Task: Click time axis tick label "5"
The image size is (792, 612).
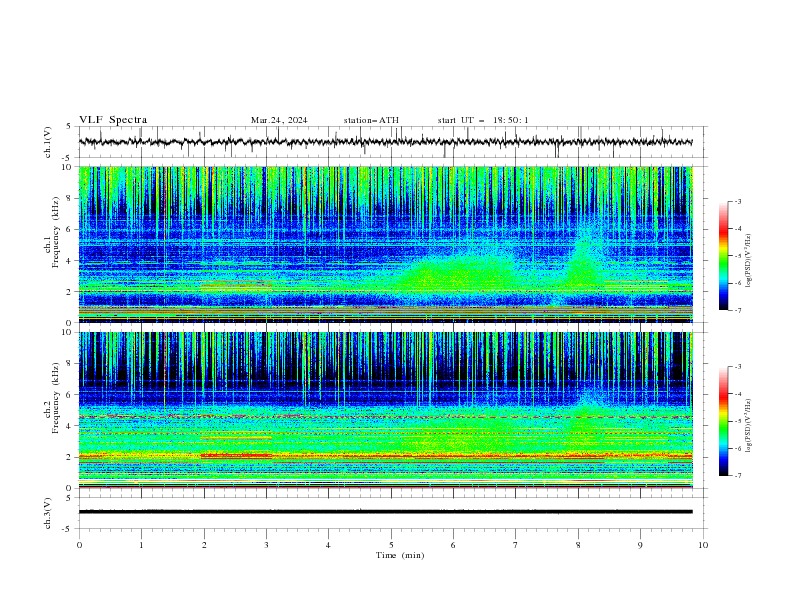Action: [391, 545]
